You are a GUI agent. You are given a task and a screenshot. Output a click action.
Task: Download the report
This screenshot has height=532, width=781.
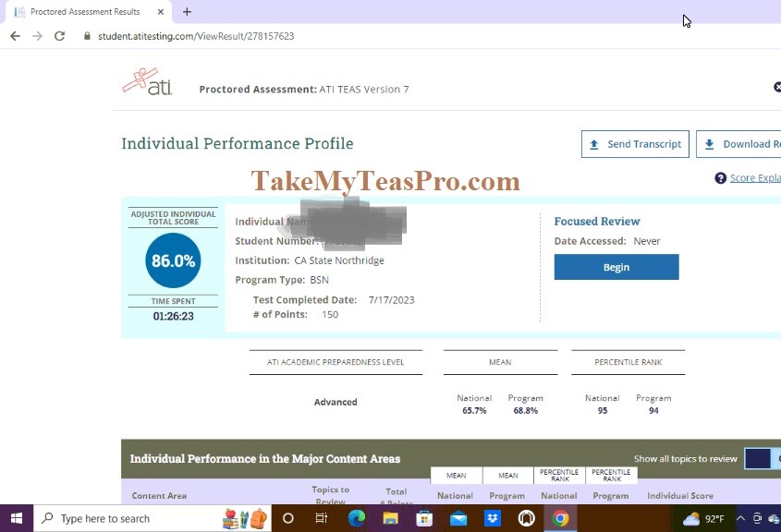click(738, 144)
